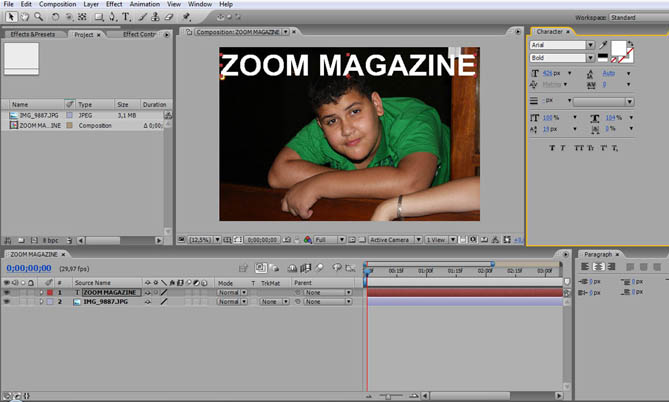Select the Zoom magnifier tool
Screen dimensions: 669x402
(39, 17)
